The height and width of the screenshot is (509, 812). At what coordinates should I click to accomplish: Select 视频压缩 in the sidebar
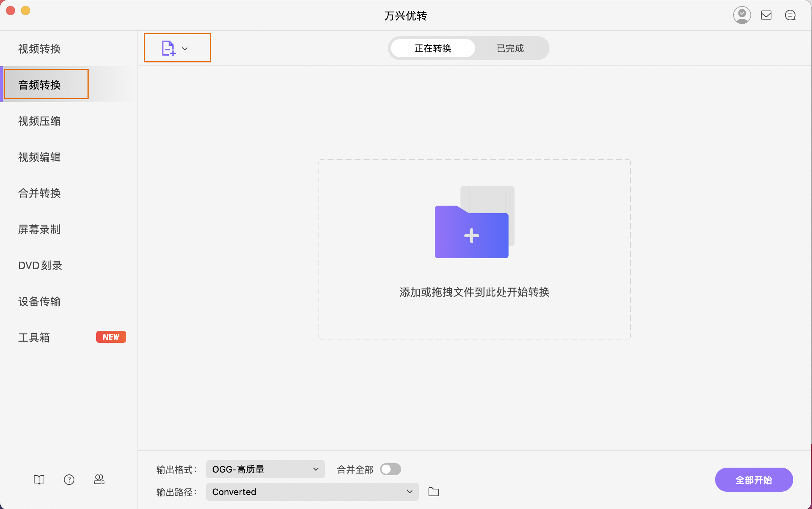click(69, 121)
